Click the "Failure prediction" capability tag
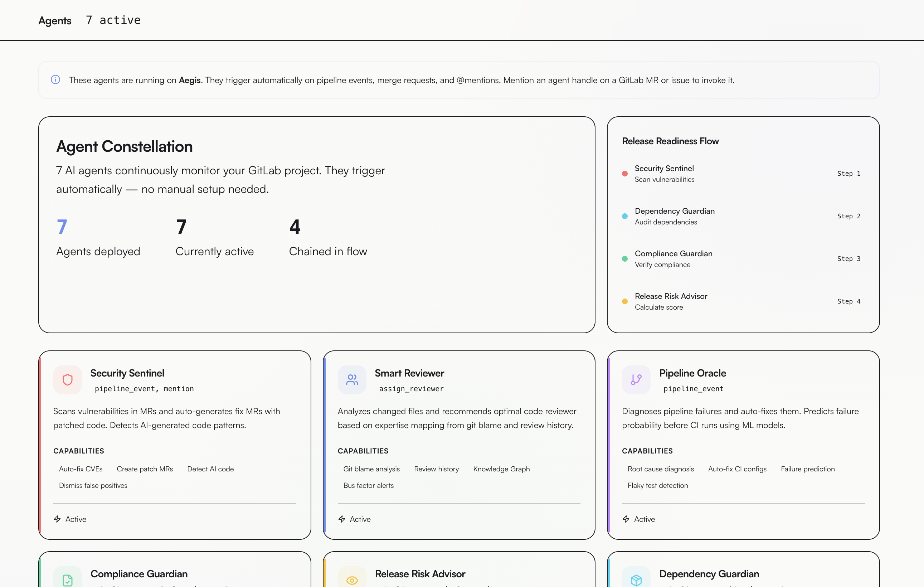Screen dimensions: 924x587 tap(807, 469)
